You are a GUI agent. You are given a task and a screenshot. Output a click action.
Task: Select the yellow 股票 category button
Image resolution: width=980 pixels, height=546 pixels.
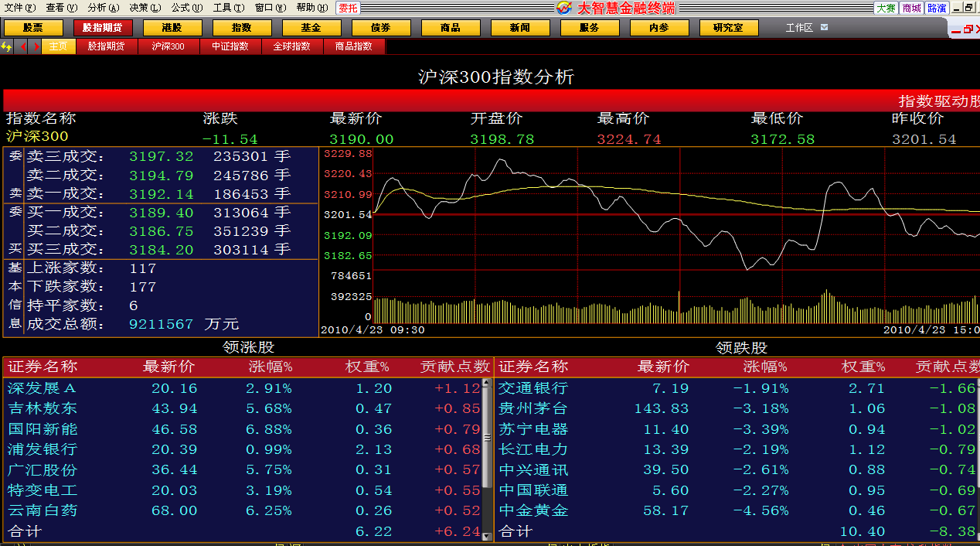click(33, 28)
